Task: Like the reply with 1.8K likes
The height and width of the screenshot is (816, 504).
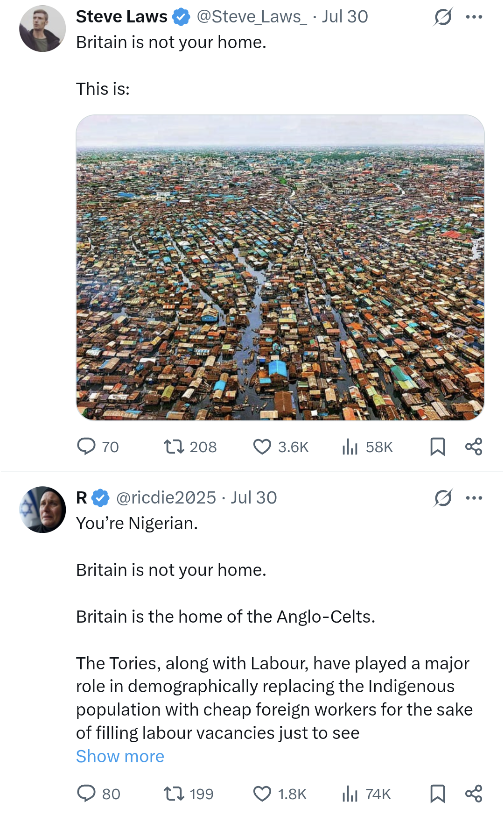Action: click(280, 794)
